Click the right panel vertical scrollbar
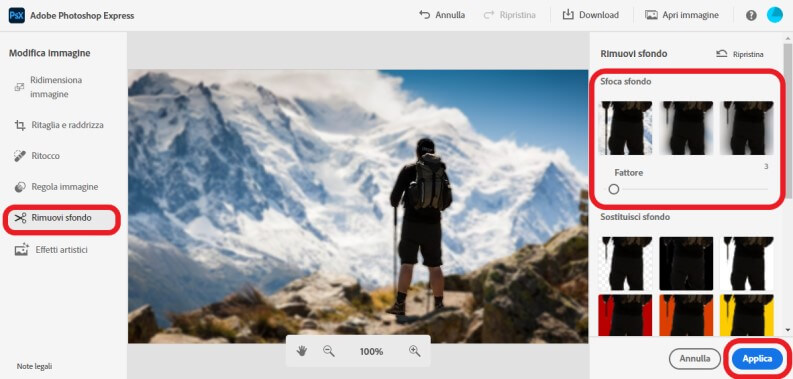 click(787, 121)
